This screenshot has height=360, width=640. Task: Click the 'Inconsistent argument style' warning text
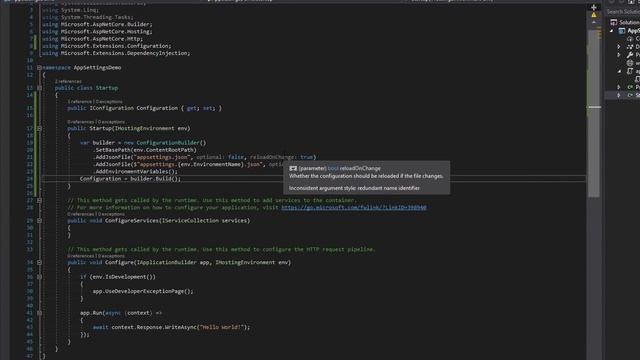(354, 188)
